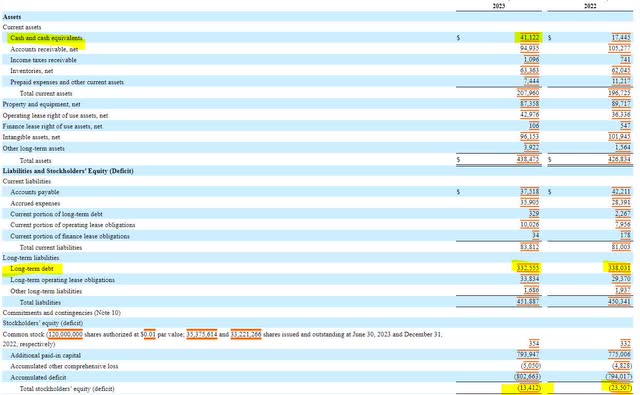Click the 2023 prepaid expenses value 7,444
The height and width of the screenshot is (395, 640).
click(x=531, y=82)
